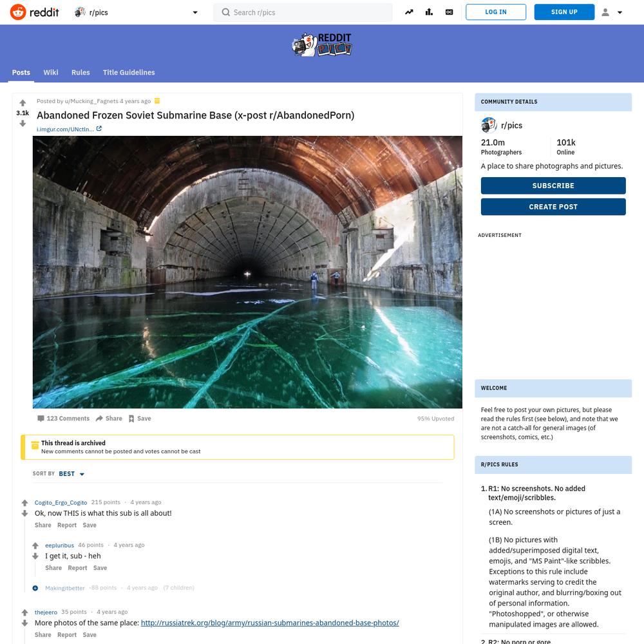The image size is (644, 644).
Task: Click the Search r/pics input field
Action: pos(303,12)
